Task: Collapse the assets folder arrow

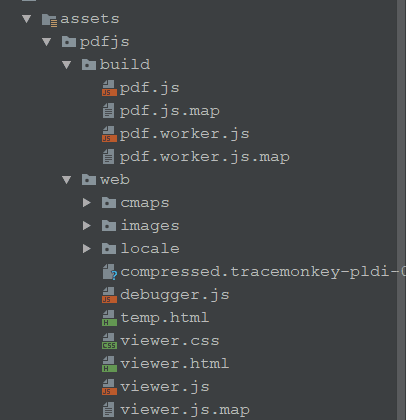Action: 27,19
